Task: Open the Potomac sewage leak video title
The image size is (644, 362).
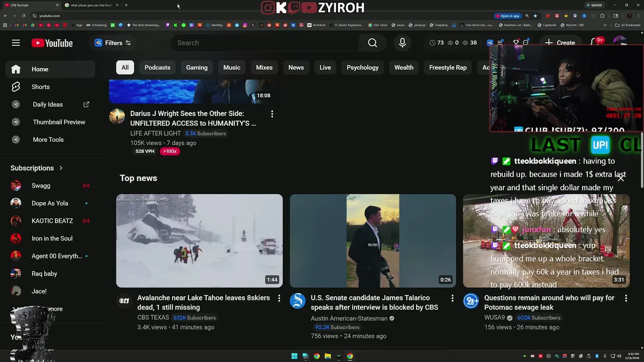Action: click(549, 303)
